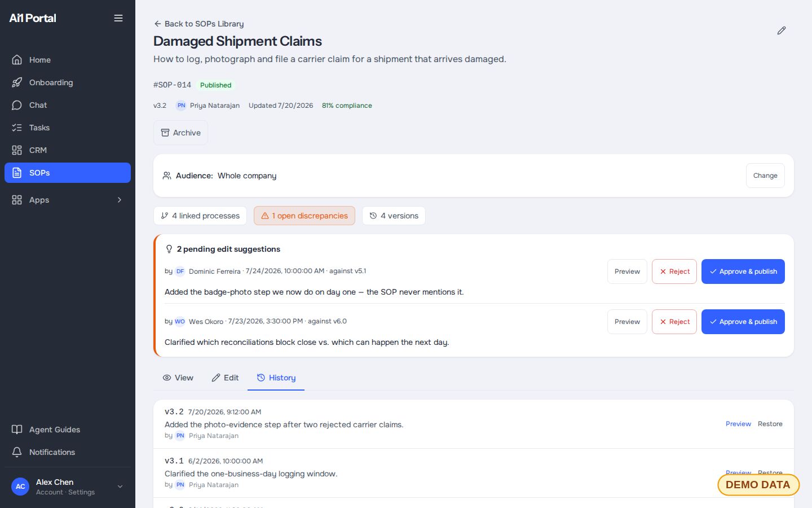Open Home in the sidebar
This screenshot has width=812, height=508.
[68, 60]
